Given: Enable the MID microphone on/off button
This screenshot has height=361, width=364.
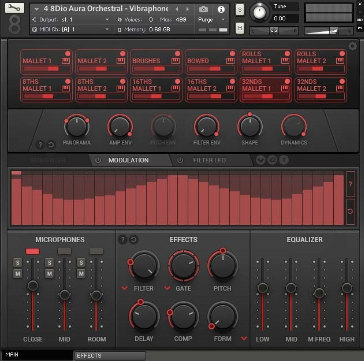Looking at the screenshot, I should (64, 251).
